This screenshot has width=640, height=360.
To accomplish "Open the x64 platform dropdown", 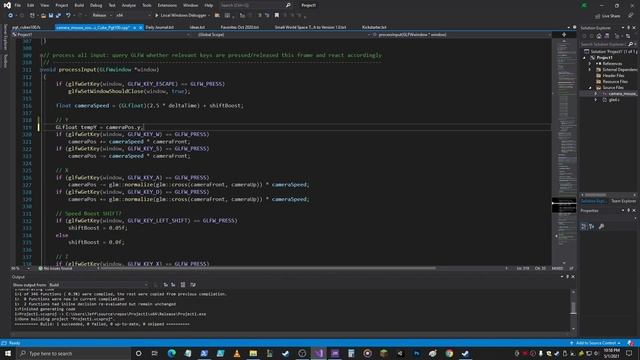I will click(x=133, y=16).
